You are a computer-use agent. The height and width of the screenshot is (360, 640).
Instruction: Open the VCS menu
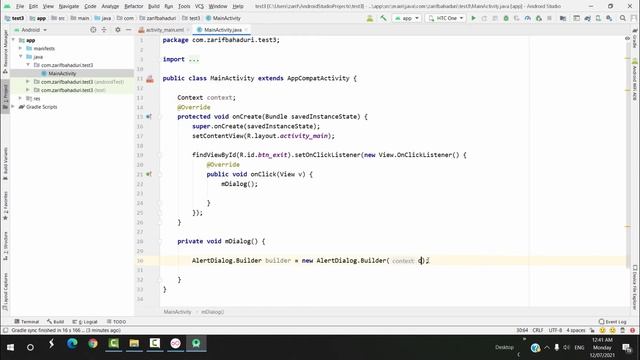click(x=199, y=6)
